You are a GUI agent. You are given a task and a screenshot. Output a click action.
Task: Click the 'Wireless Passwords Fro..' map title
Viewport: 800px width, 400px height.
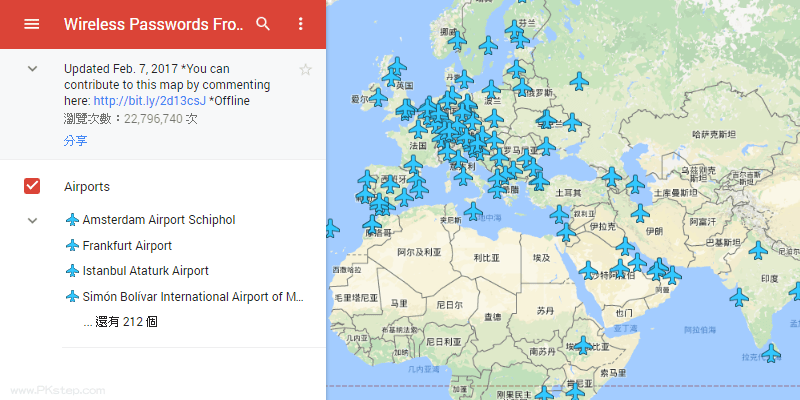coord(154,24)
